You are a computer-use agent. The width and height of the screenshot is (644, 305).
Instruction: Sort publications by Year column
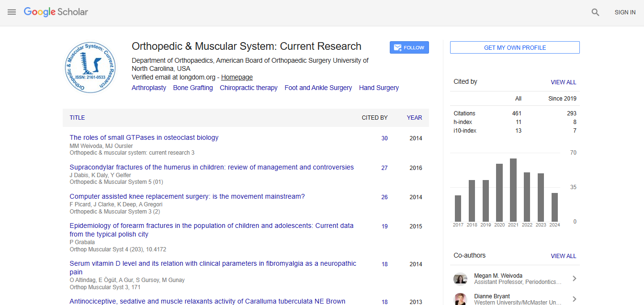(414, 118)
